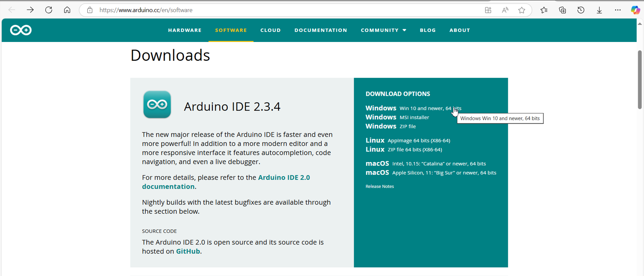Open the split screen/app icon in address bar
The height and width of the screenshot is (276, 644).
point(488,10)
